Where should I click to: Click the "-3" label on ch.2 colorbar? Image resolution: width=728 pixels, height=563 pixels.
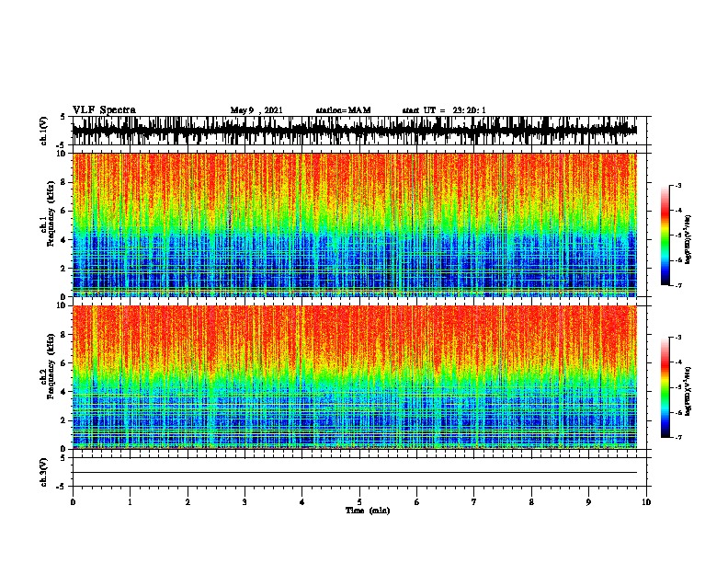click(677, 338)
